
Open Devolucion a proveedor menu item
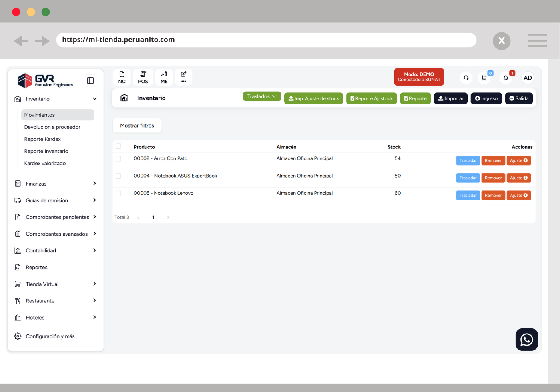pyautogui.click(x=52, y=127)
